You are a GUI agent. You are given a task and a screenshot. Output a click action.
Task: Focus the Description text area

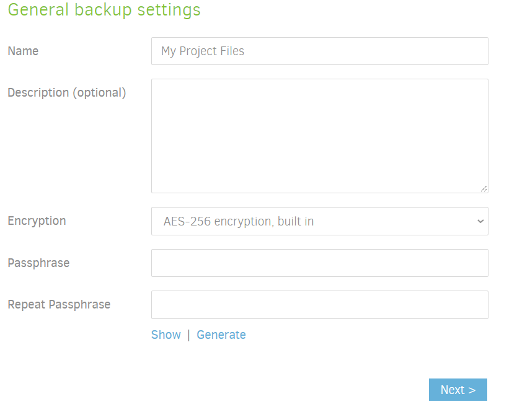(319, 136)
